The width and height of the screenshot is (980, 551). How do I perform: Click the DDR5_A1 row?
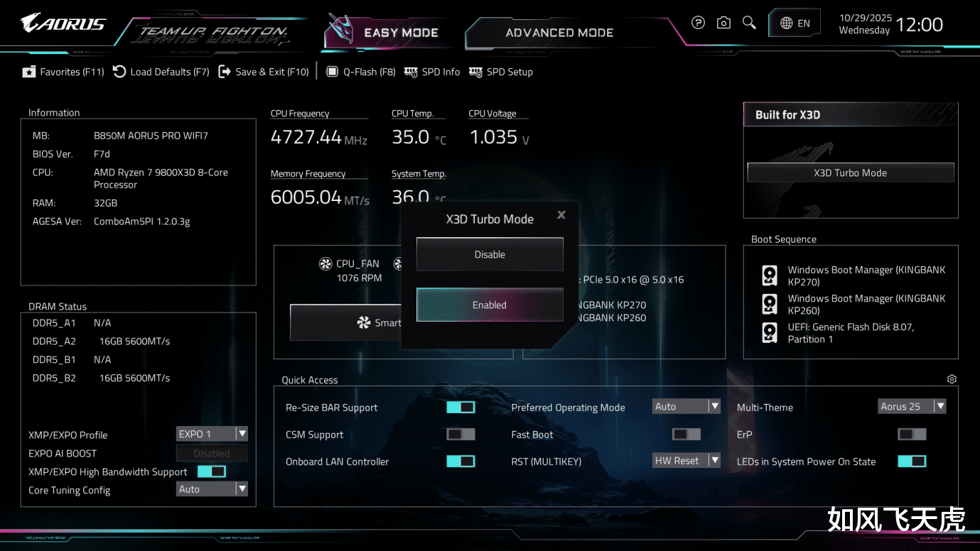tap(72, 323)
